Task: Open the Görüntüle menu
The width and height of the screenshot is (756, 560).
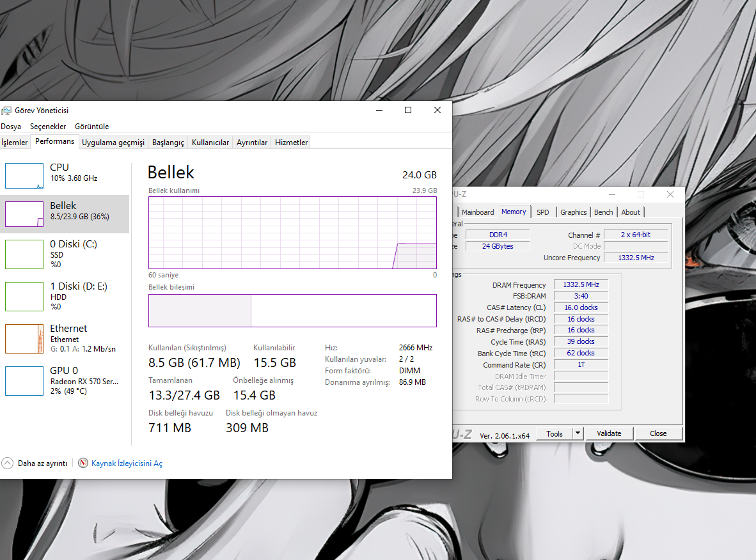Action: tap(91, 127)
